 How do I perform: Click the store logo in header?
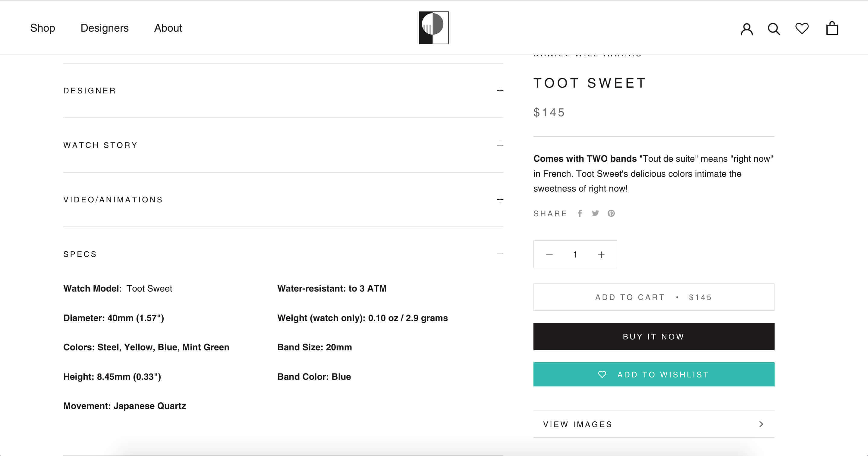click(x=434, y=28)
